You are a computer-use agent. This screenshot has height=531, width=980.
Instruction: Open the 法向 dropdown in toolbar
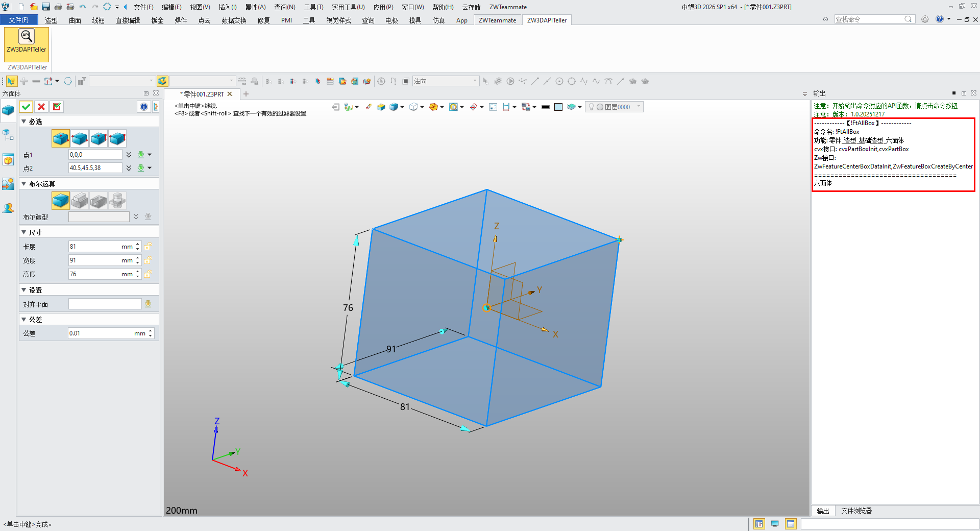475,81
